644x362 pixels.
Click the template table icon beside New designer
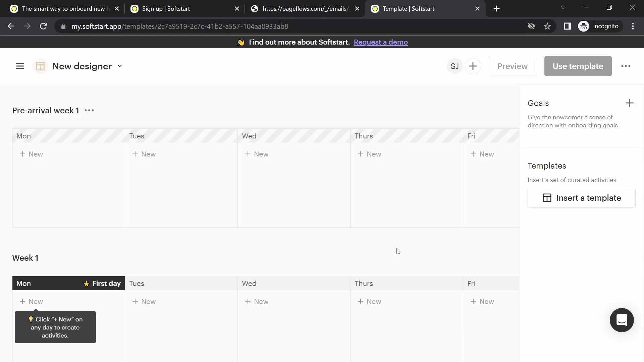40,66
